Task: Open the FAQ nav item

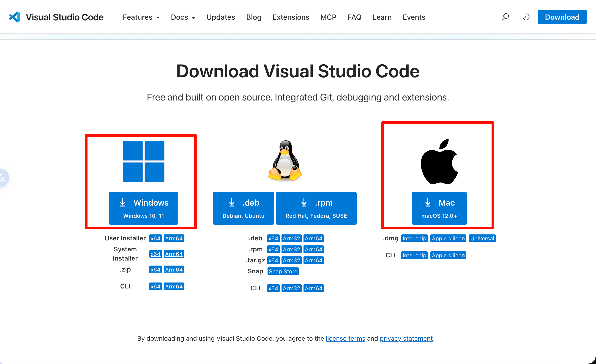Action: point(354,17)
